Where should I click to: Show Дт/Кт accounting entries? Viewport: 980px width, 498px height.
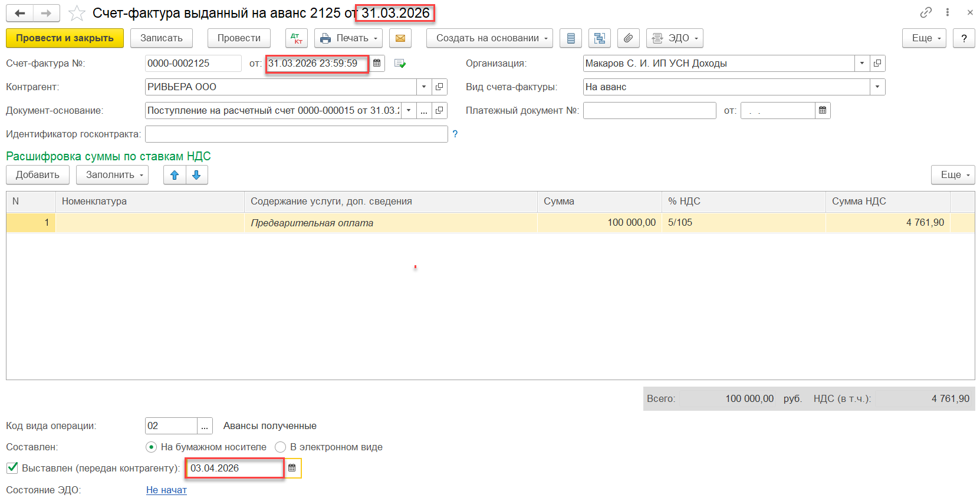[297, 38]
